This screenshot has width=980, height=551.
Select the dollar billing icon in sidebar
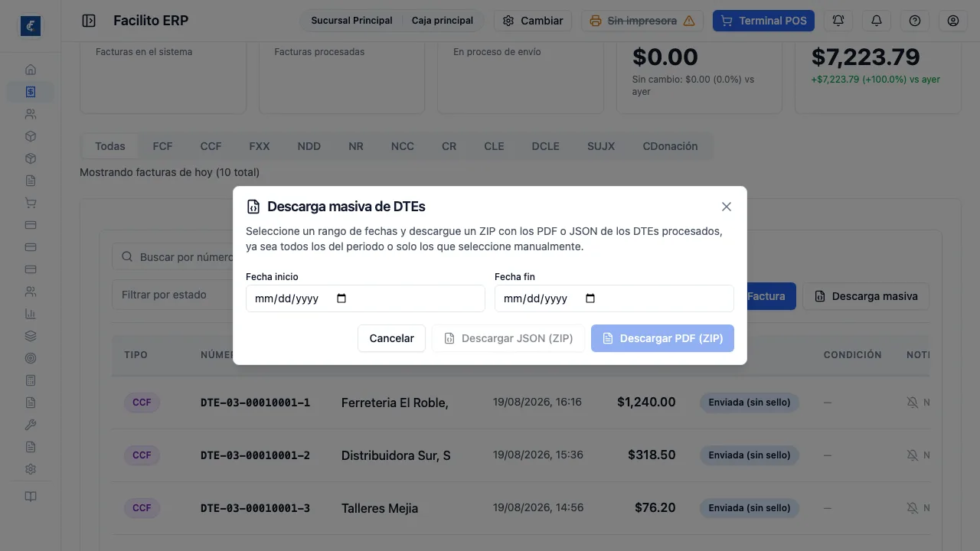(31, 92)
